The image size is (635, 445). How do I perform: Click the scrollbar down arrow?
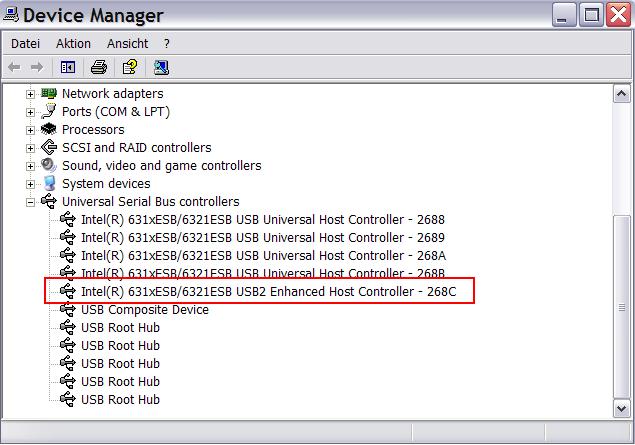[x=622, y=409]
